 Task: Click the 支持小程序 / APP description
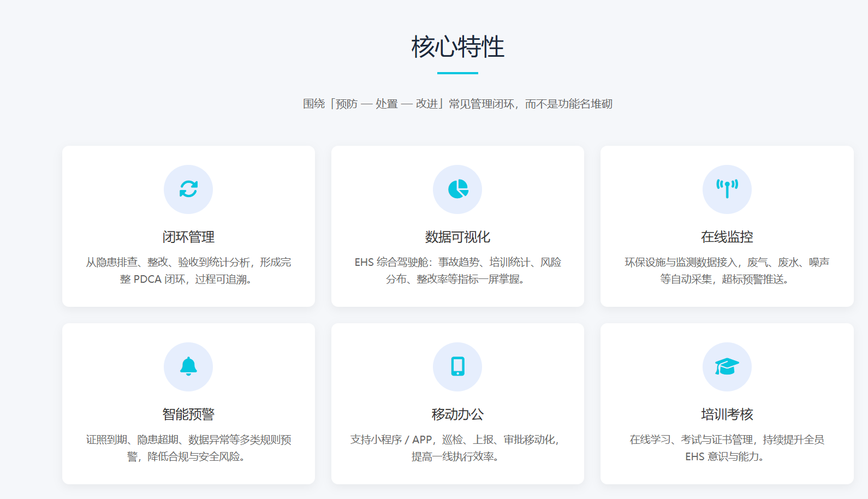click(457, 448)
